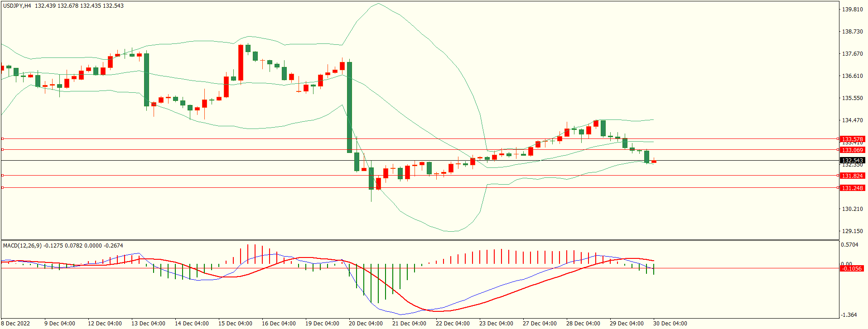Click the 30 Dec 04:00 date label
This screenshot has height=329, width=868.
[670, 324]
